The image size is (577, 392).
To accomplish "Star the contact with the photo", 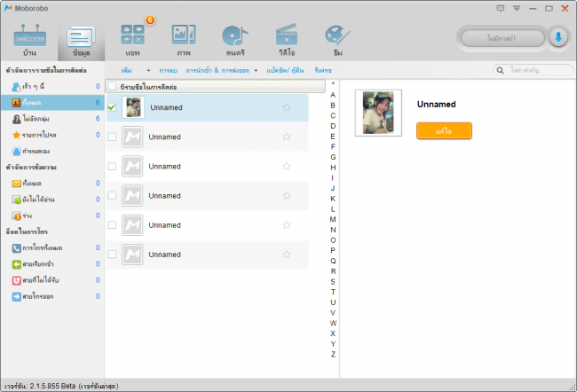I will click(287, 107).
